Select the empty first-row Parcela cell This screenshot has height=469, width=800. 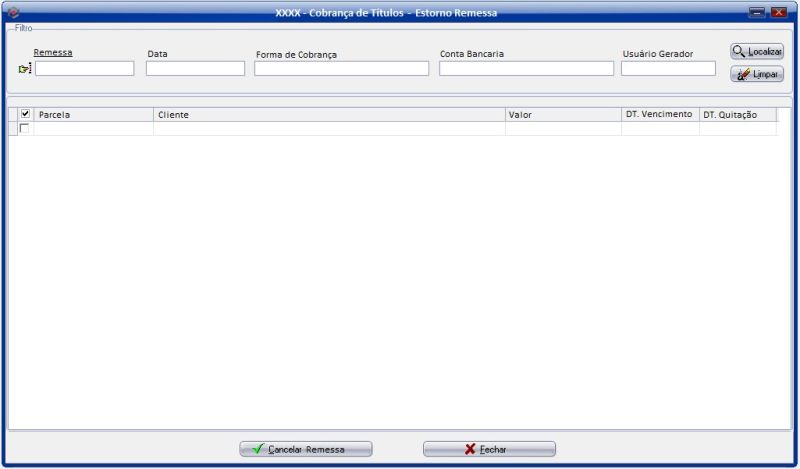93,129
